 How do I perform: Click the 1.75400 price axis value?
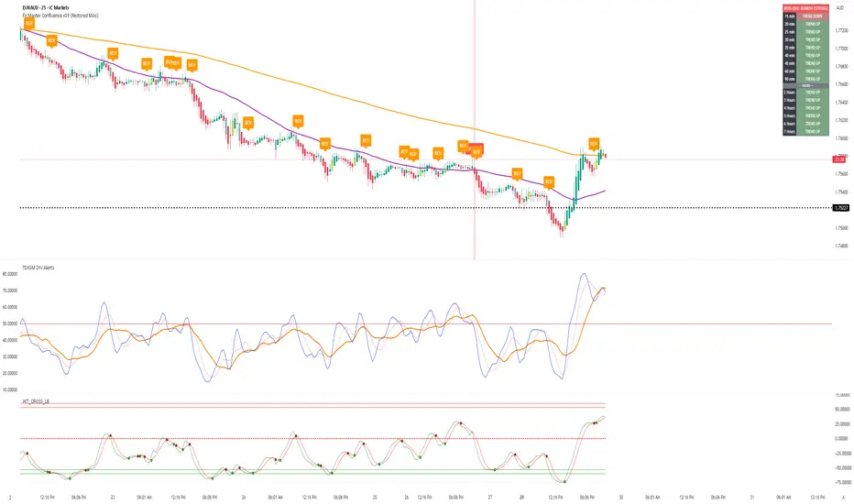tap(841, 192)
